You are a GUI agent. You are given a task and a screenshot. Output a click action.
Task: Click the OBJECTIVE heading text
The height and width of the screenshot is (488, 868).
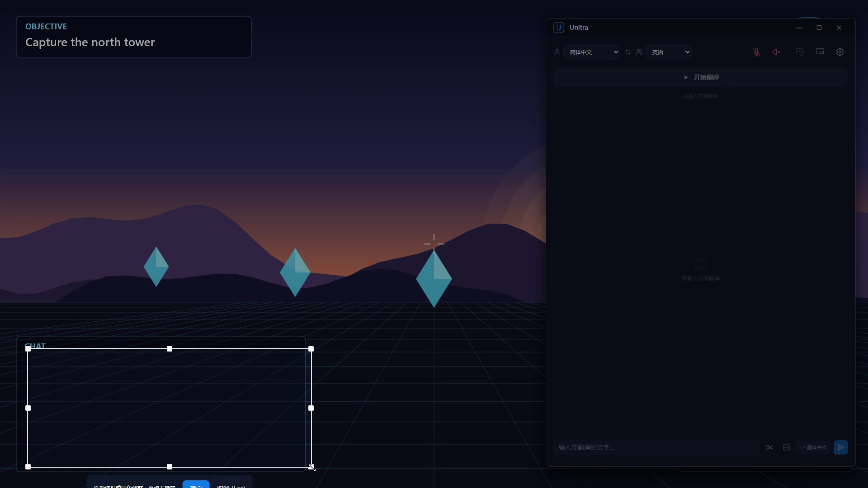[x=46, y=27]
